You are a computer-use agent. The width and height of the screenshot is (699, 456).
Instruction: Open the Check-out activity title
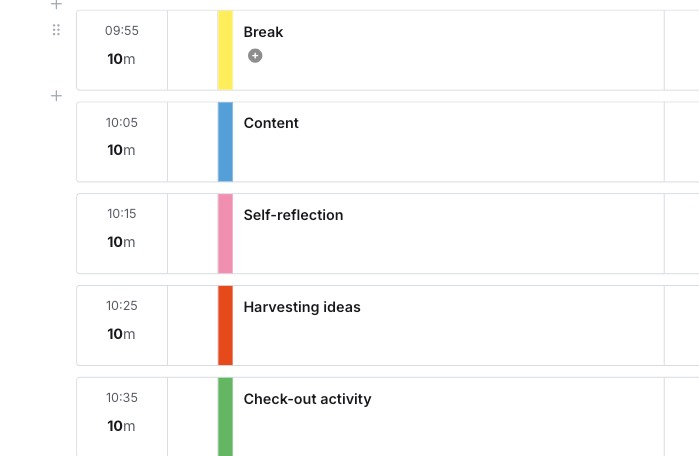pyautogui.click(x=307, y=400)
